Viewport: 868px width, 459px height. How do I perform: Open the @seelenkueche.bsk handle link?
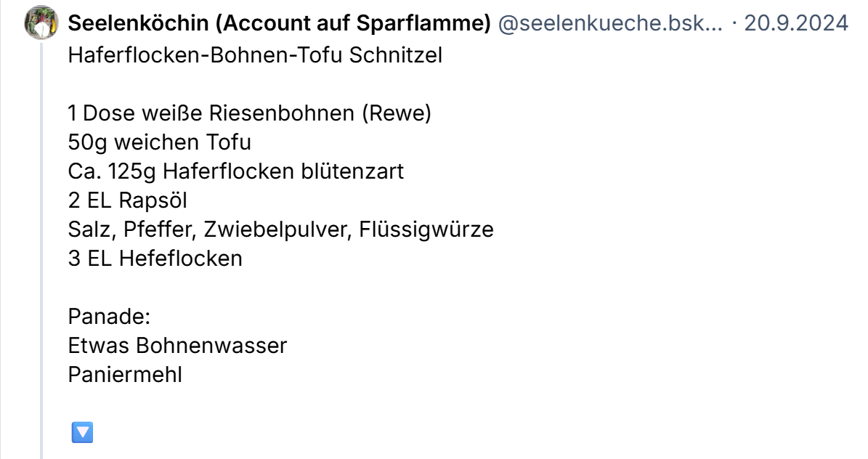(610, 23)
